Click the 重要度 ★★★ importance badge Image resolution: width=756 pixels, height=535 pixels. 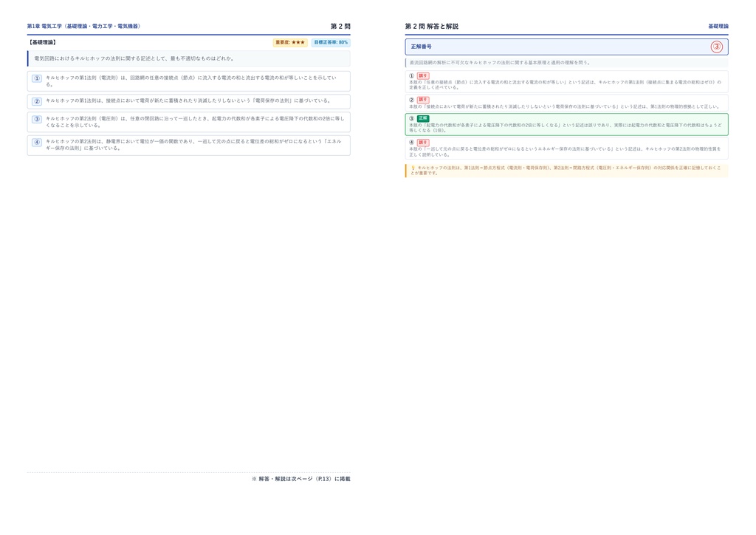(x=289, y=42)
